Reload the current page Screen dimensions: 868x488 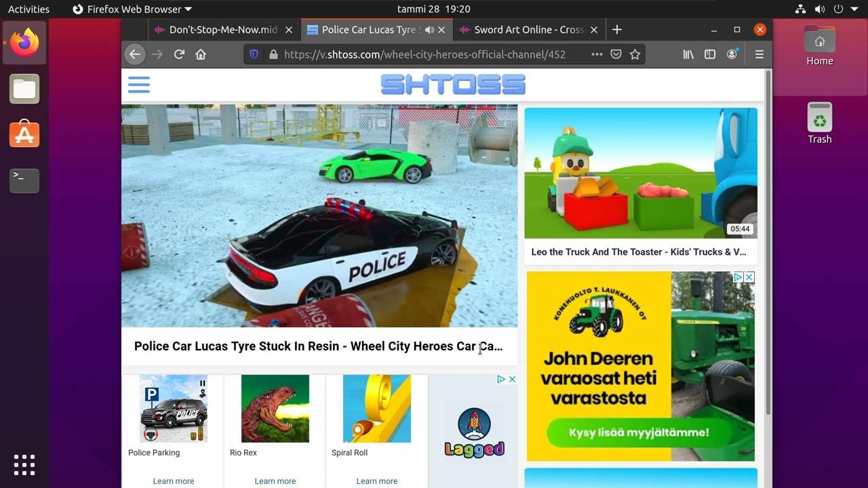point(179,54)
